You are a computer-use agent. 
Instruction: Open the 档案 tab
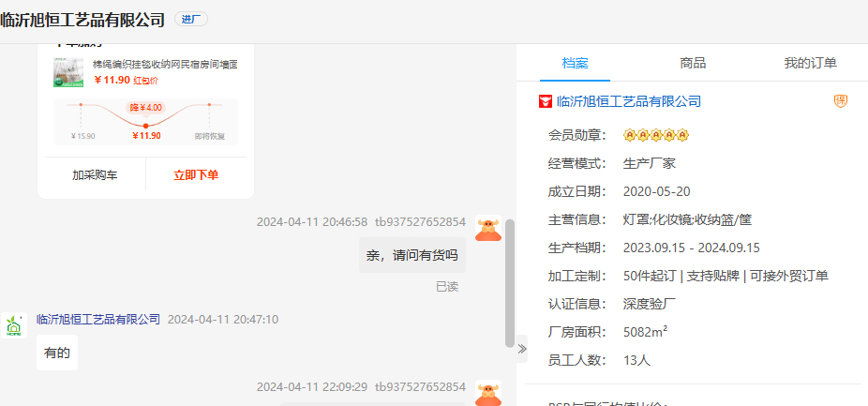point(576,63)
